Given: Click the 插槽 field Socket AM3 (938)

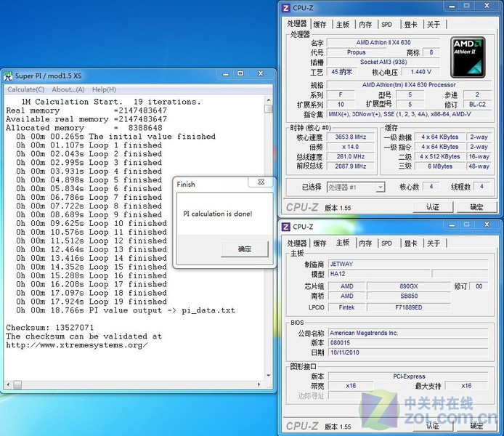Looking at the screenshot, I should coord(383,62).
